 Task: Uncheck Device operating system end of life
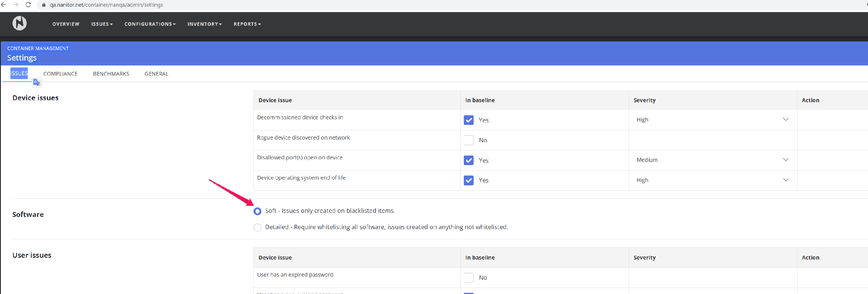click(x=468, y=180)
